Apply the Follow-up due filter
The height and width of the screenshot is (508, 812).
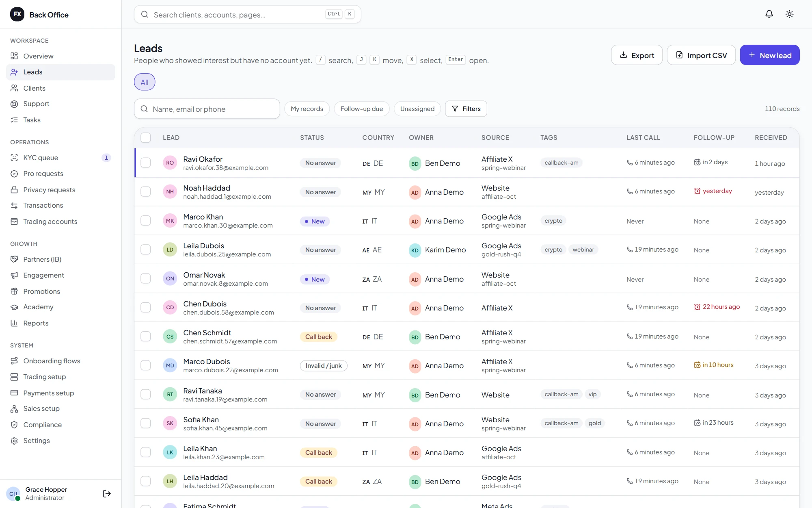361,109
